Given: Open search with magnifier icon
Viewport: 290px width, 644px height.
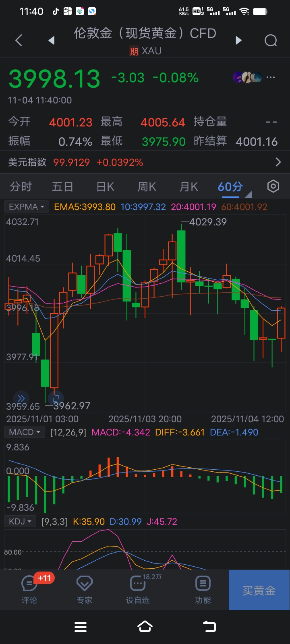Looking at the screenshot, I should (271, 40).
